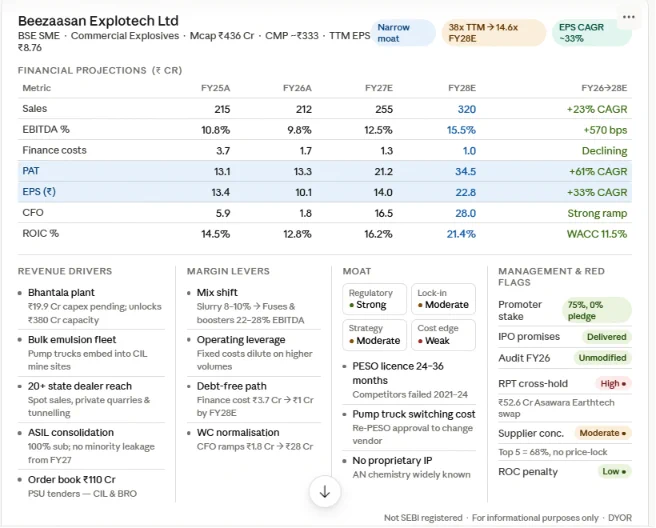The image size is (656, 528).
Task: Click the IPO promises Delivered tag
Action: [x=607, y=337]
